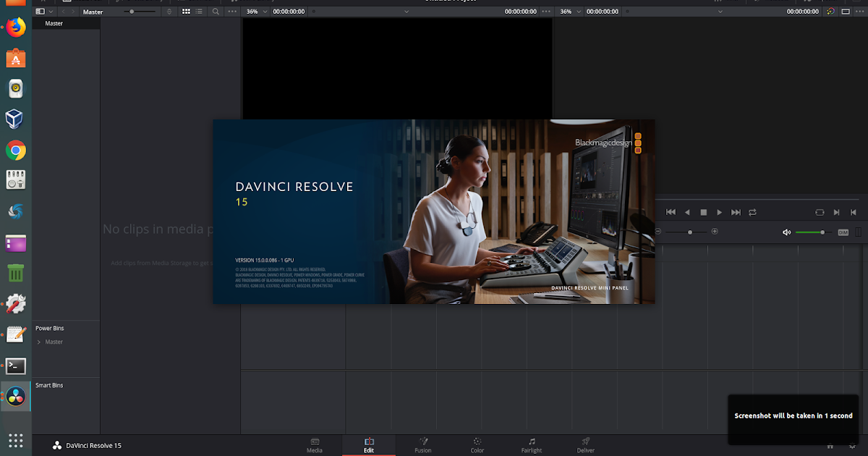Mute audio with the speaker icon
The width and height of the screenshot is (868, 456).
786,232
